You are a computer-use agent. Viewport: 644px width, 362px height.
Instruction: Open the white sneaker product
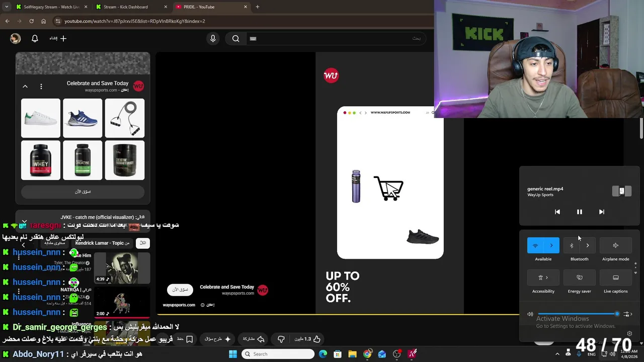[41, 118]
